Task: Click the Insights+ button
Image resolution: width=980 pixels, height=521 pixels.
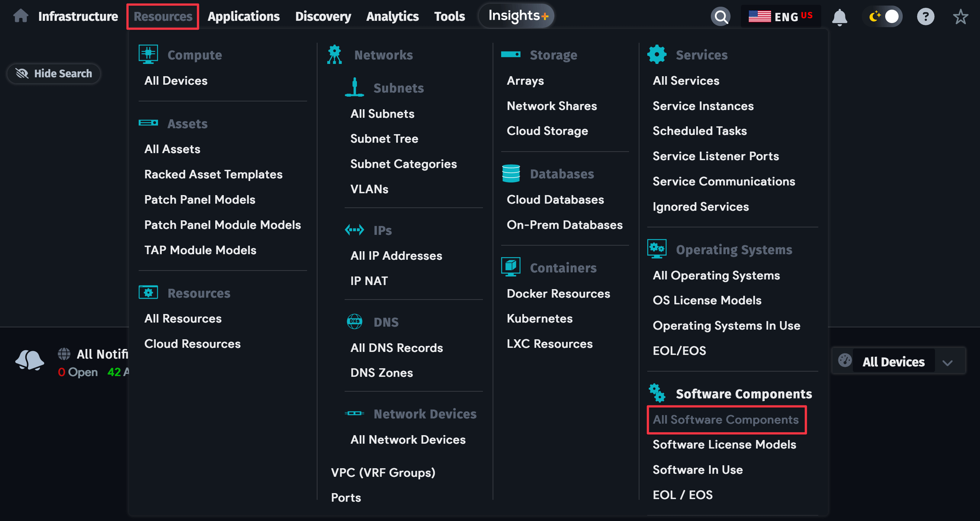Action: 516,15
